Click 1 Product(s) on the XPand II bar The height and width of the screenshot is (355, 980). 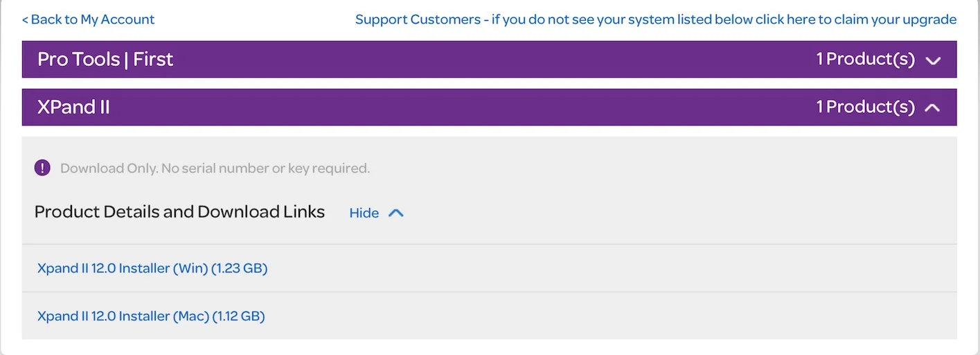point(865,107)
